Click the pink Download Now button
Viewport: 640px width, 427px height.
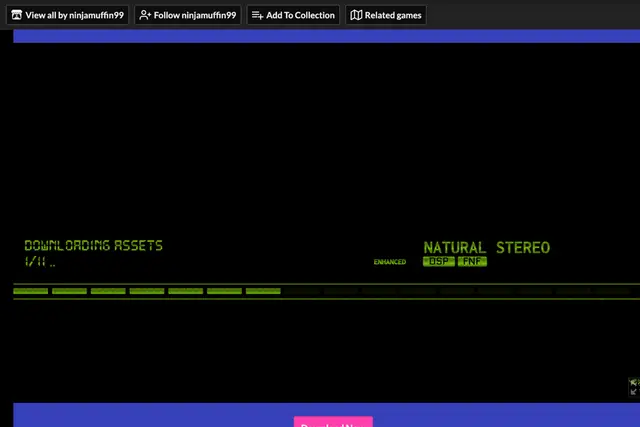333,422
